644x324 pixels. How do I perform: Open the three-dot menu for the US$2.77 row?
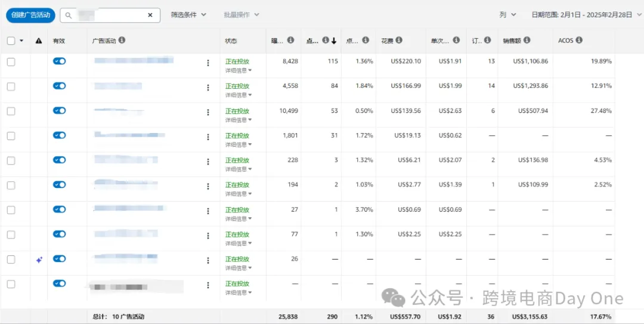tap(208, 186)
